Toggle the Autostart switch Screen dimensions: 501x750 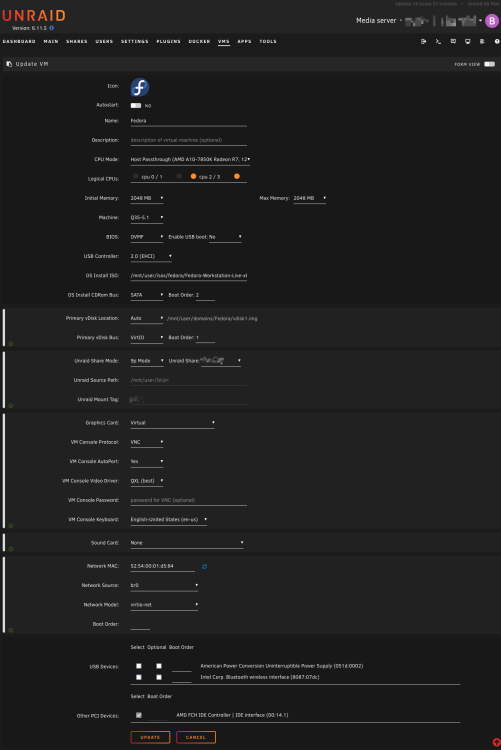click(x=136, y=105)
